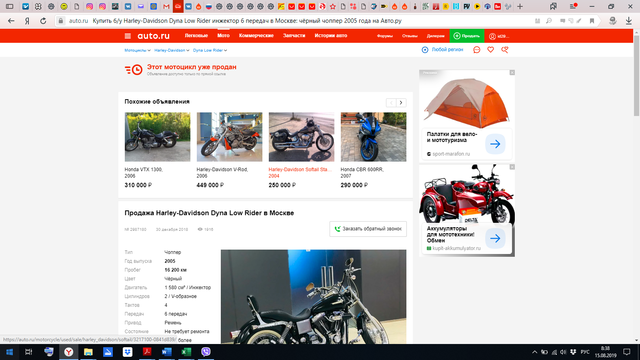
Task: Open the 'Мото' section
Action: [223, 36]
